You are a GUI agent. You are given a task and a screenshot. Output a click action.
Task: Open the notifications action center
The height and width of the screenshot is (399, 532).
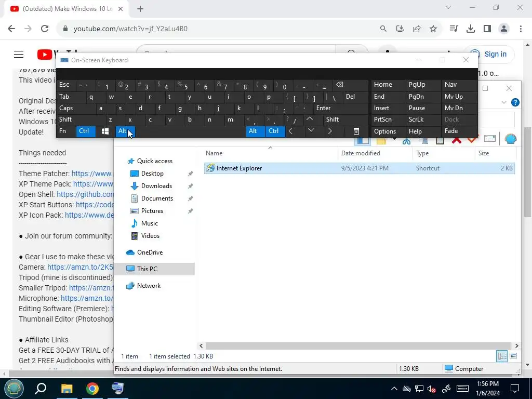515,389
